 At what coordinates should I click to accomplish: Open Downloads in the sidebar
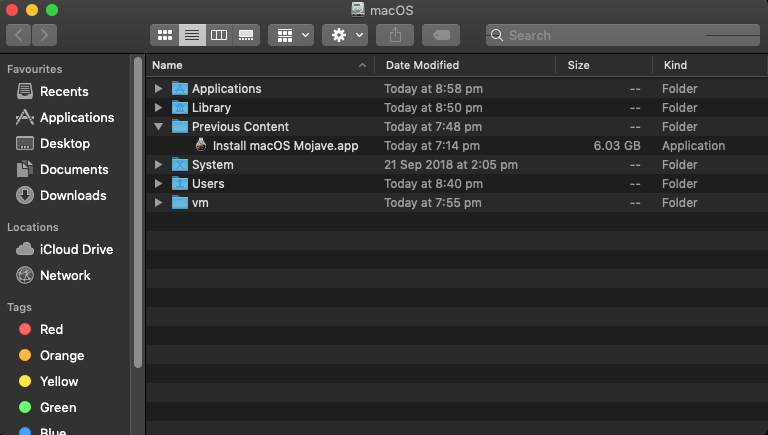73,195
